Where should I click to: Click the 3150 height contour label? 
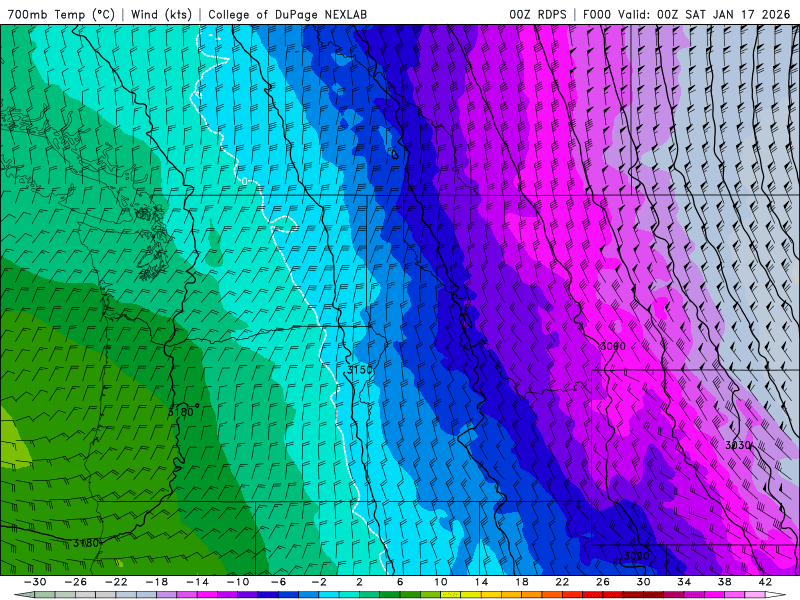(x=360, y=370)
